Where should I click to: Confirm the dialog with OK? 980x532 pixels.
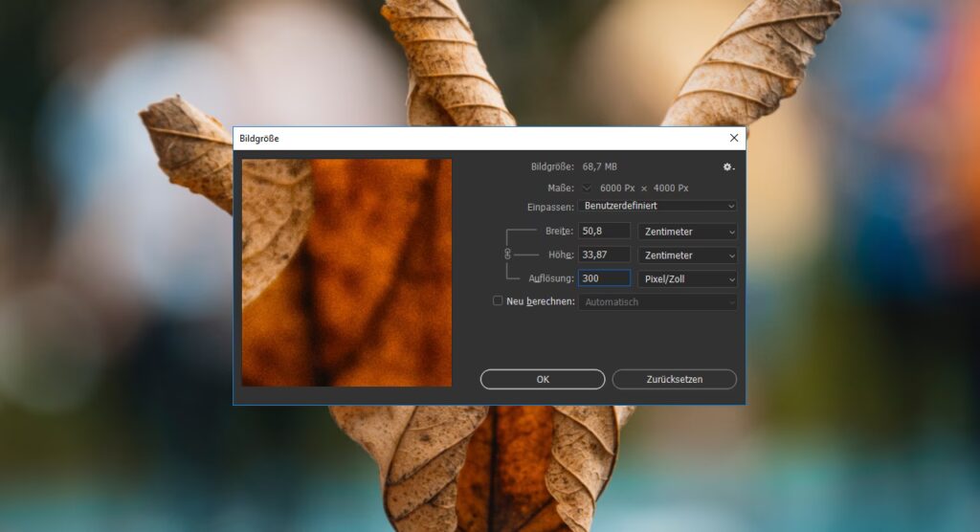point(543,379)
